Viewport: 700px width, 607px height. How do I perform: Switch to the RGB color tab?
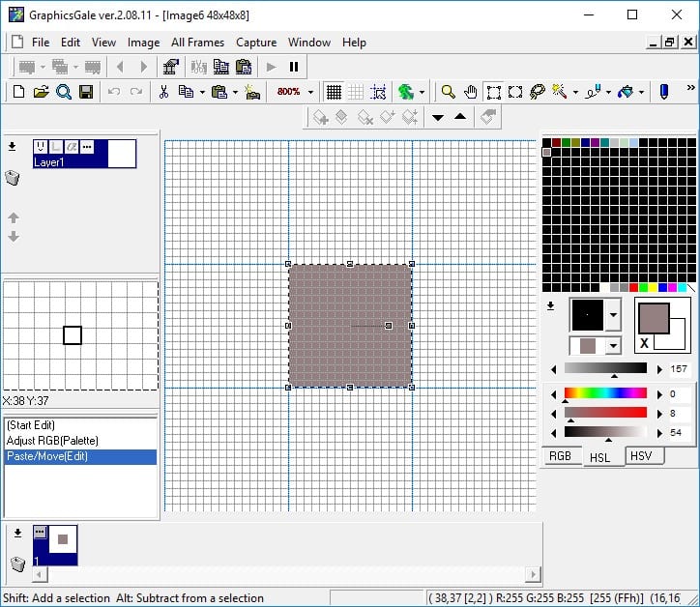click(x=560, y=456)
